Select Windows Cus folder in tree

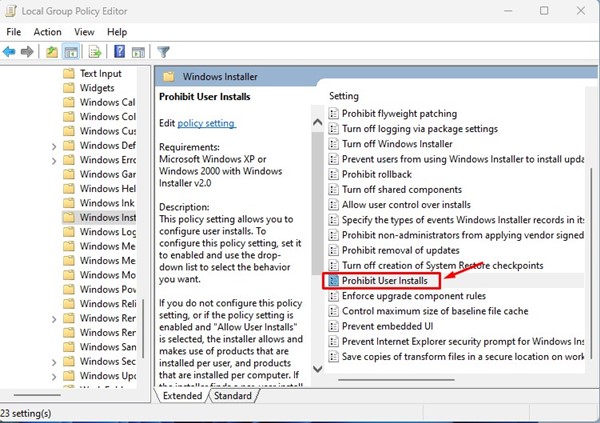pyautogui.click(x=99, y=131)
